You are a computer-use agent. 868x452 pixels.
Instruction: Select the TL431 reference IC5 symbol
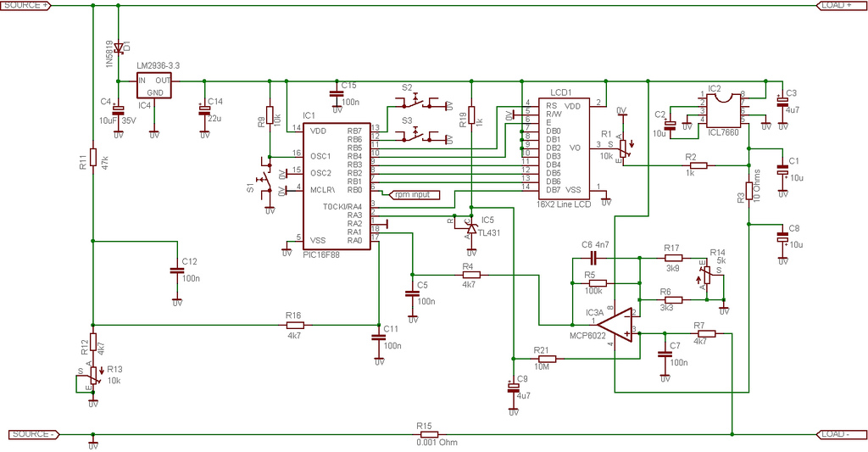pos(471,227)
